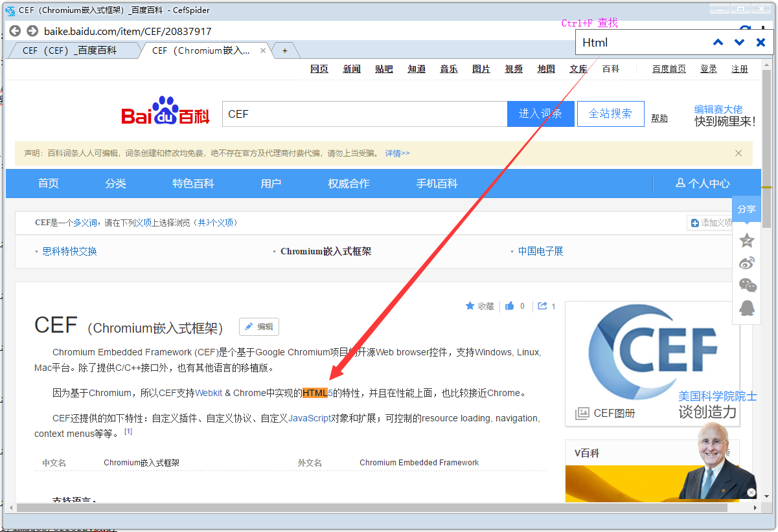Click the thumbs-up like icon

pos(510,306)
